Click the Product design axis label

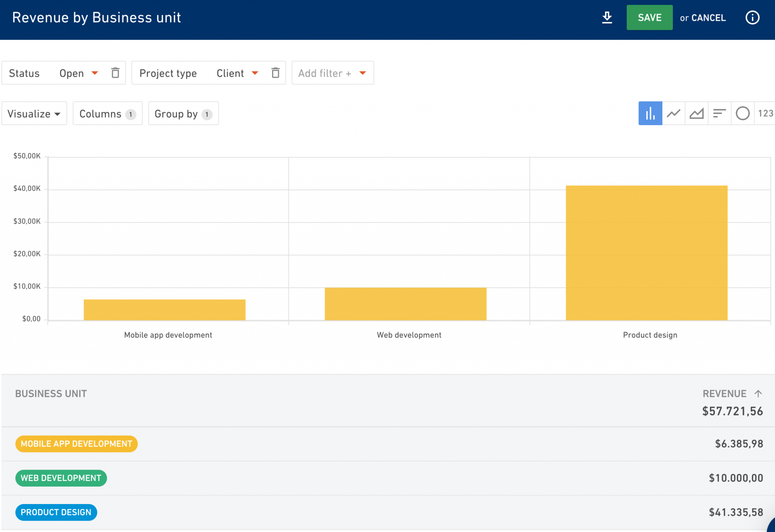click(650, 335)
